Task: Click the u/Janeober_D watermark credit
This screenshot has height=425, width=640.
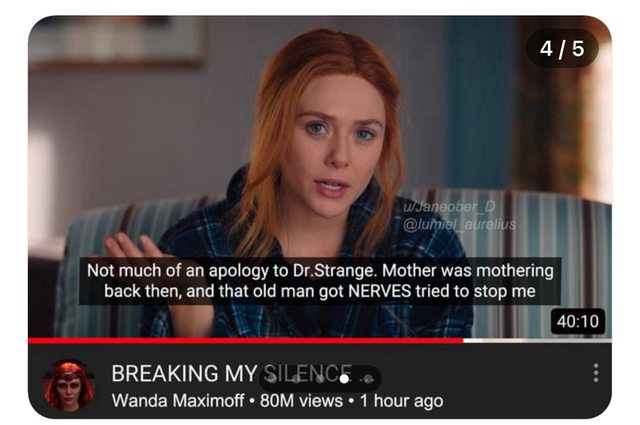Action: pyautogui.click(x=449, y=207)
